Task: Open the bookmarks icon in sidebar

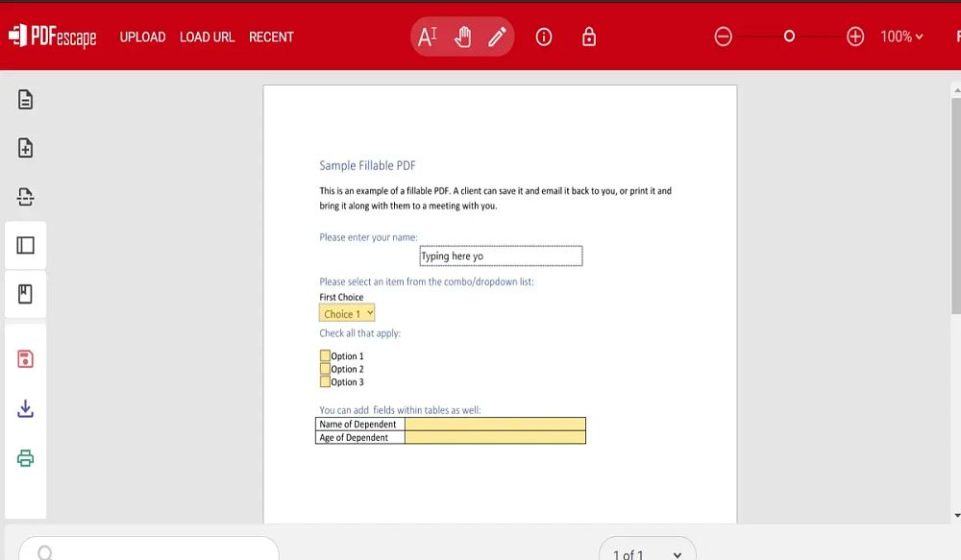Action: 25,294
